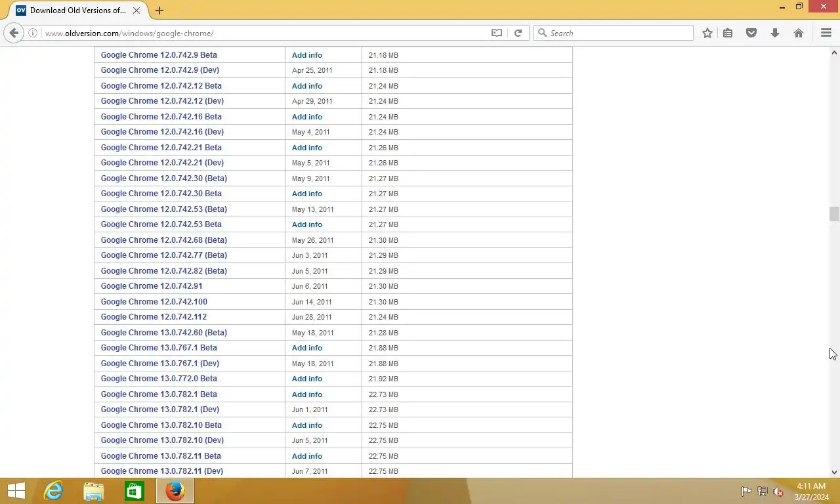Click the date May 26, 2011
The width and height of the screenshot is (840, 504).
(313, 240)
